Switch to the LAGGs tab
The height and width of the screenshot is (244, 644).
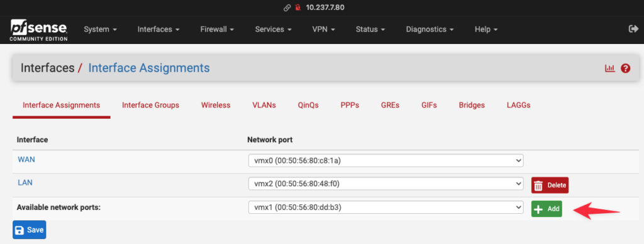click(x=519, y=105)
